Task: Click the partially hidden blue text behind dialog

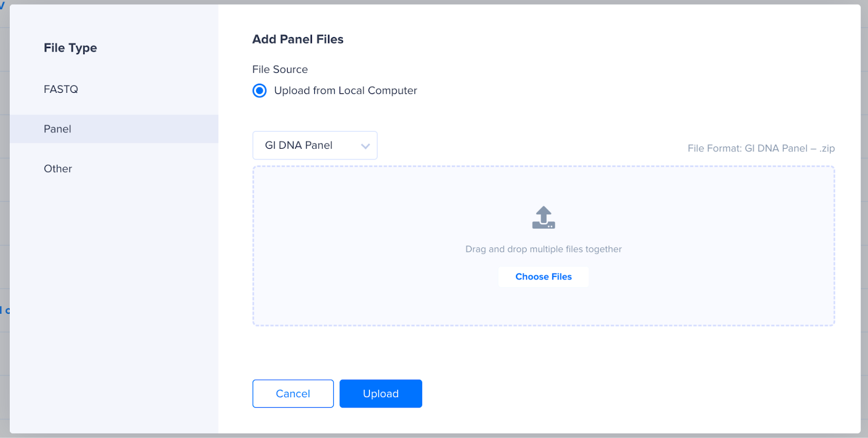Action: tap(5, 310)
